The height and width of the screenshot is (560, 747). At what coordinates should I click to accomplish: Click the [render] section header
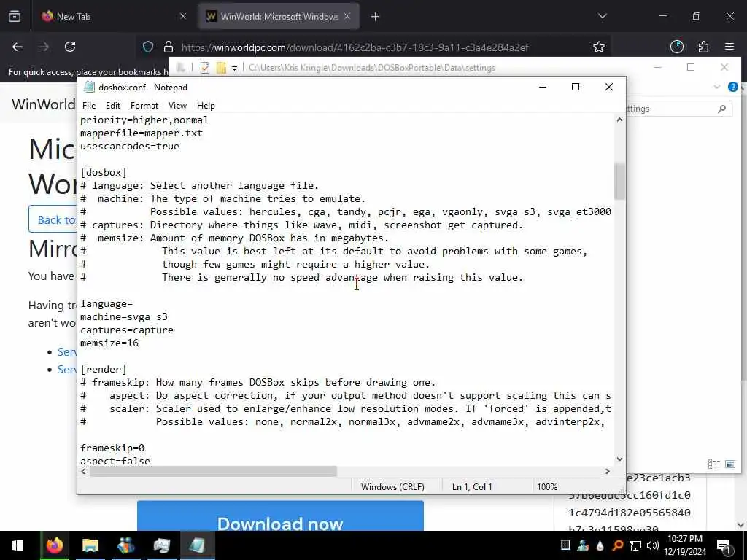tap(104, 369)
